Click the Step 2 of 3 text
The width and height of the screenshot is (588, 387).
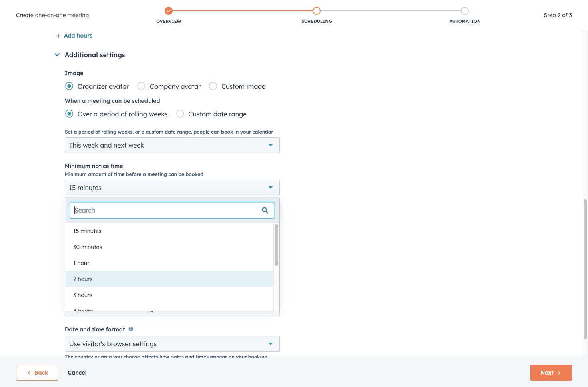(x=558, y=15)
